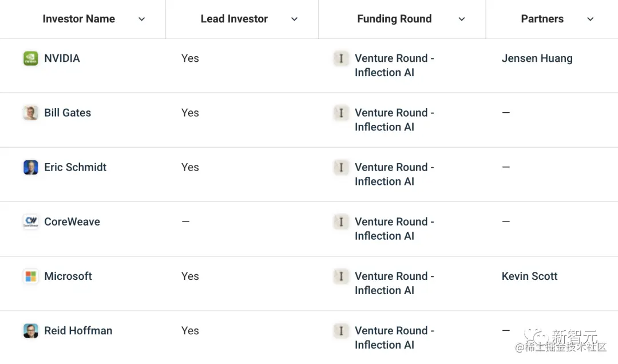Click Reid Hoffman's avatar picture

point(30,331)
